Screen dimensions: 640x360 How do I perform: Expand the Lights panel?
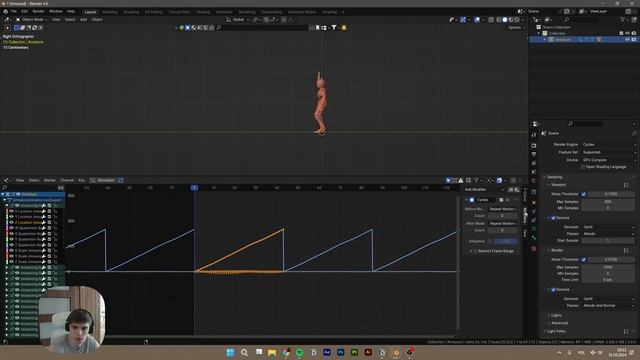coord(556,315)
